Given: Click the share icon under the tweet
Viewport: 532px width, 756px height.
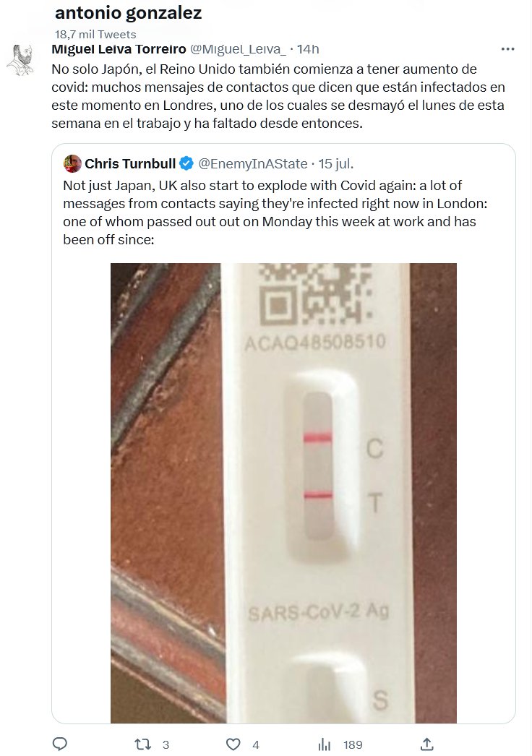Looking at the screenshot, I should coord(426,744).
